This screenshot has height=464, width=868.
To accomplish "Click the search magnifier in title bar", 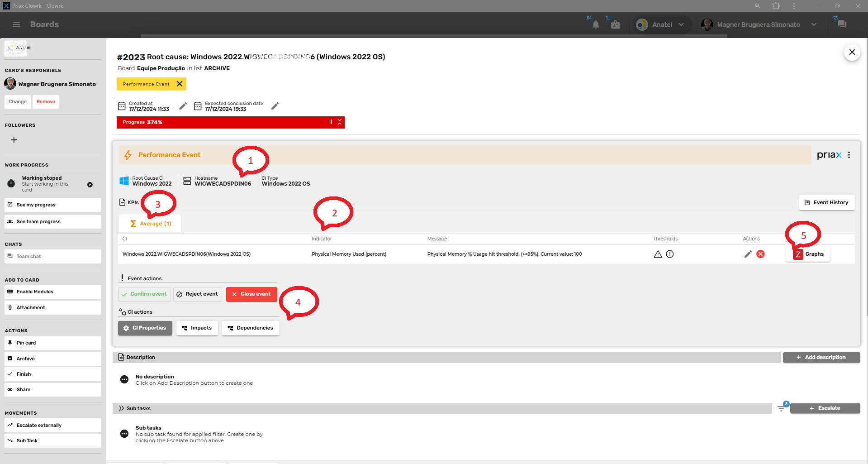I will click(757, 6).
